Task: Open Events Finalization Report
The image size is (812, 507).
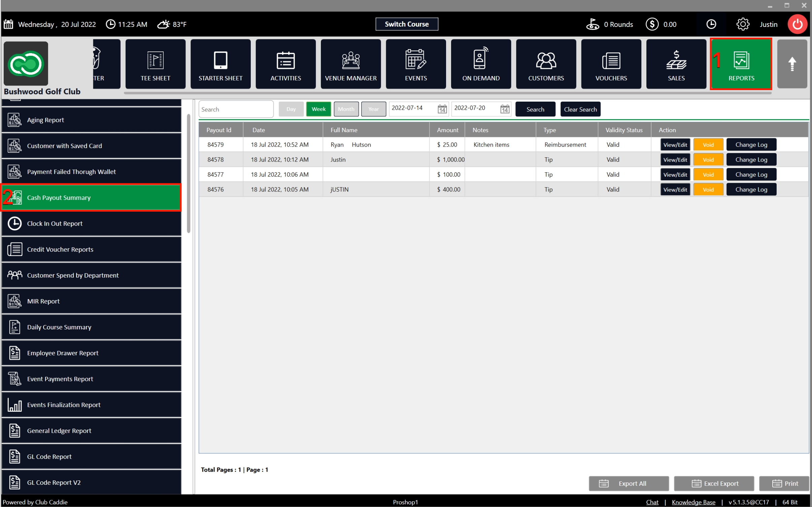Action: pos(92,405)
